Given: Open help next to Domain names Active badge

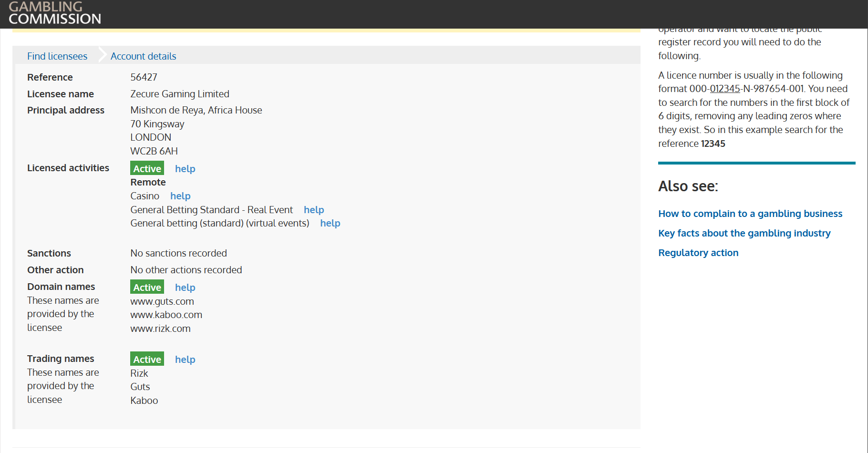Looking at the screenshot, I should 185,288.
